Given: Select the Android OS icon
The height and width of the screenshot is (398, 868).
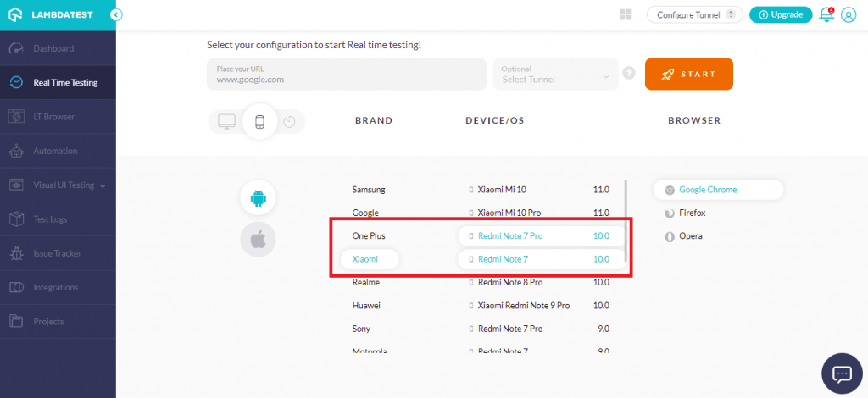Looking at the screenshot, I should point(258,198).
